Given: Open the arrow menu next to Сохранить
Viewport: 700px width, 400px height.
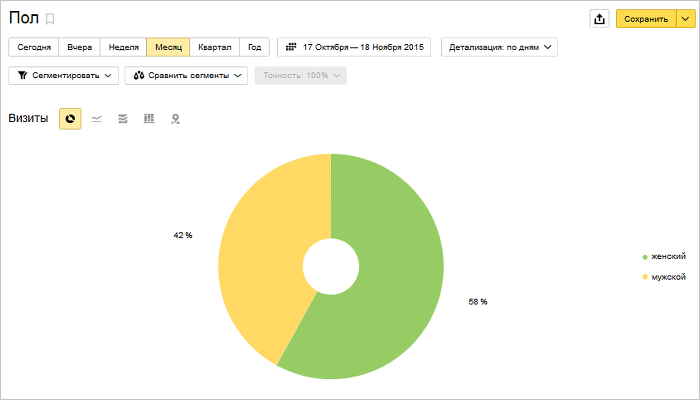Looking at the screenshot, I should [684, 18].
